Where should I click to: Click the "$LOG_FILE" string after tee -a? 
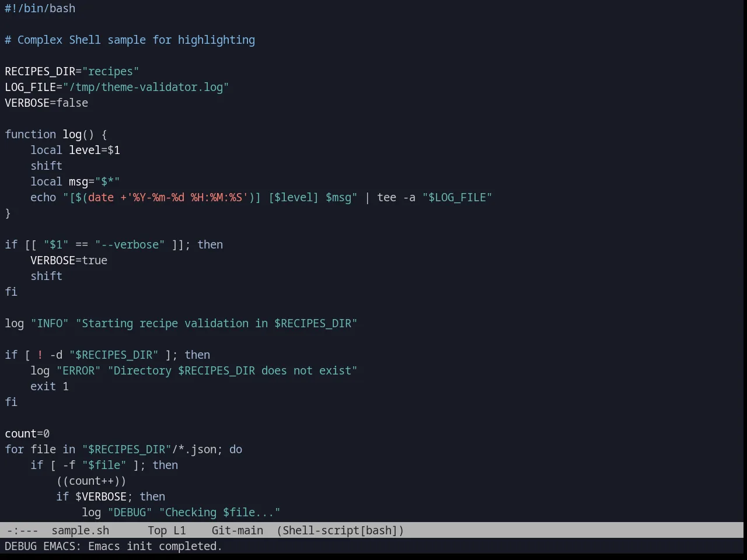coord(458,197)
